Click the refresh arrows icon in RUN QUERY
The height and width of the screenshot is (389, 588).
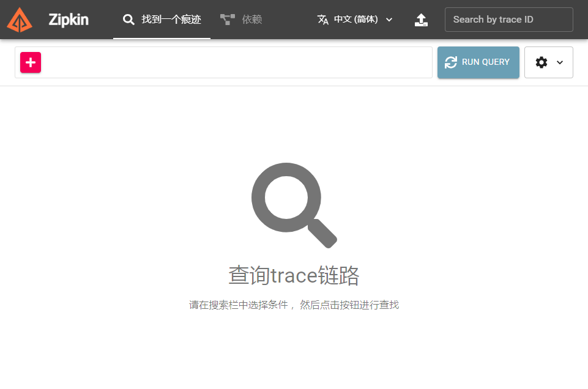(451, 62)
